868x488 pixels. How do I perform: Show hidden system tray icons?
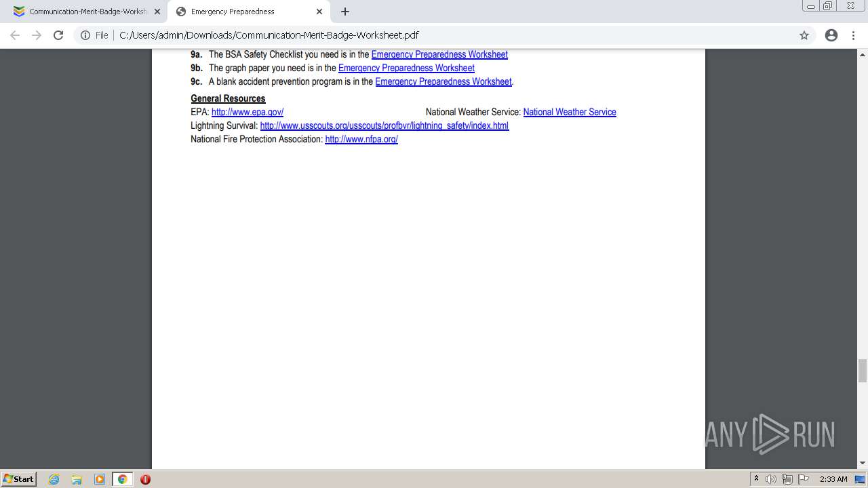(756, 479)
